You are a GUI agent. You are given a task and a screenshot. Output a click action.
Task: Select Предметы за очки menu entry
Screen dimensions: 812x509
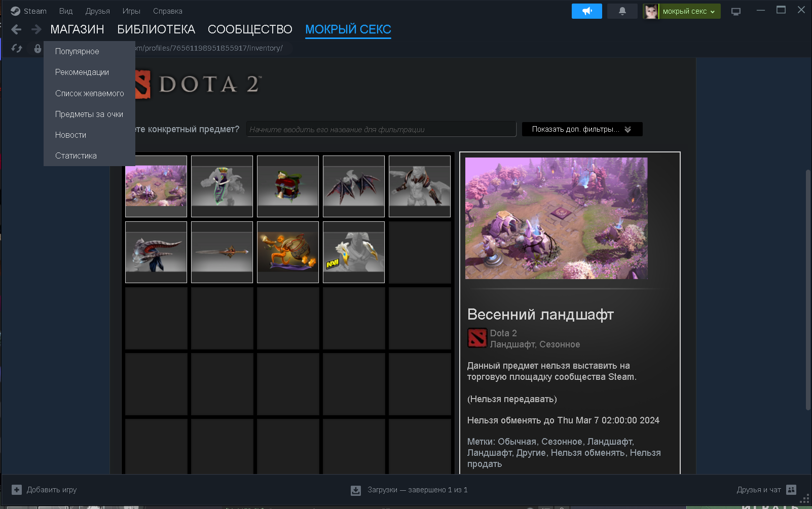click(89, 114)
